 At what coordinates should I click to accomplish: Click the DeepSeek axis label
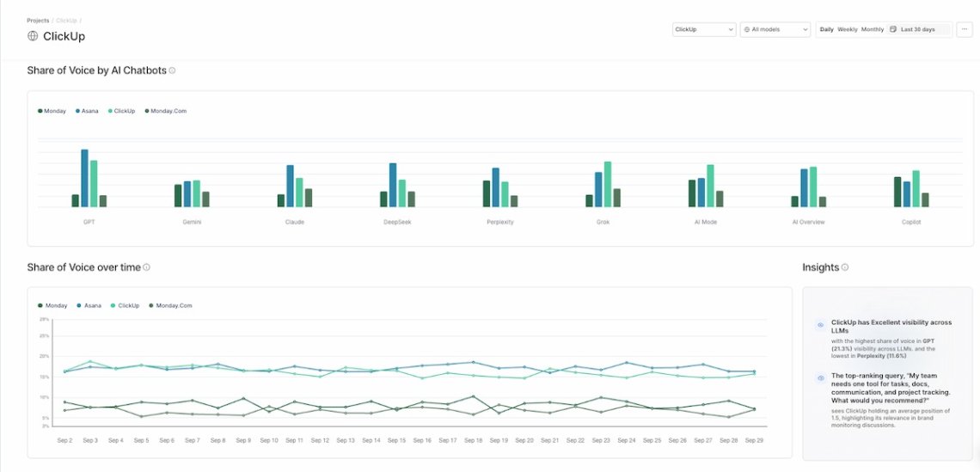click(397, 222)
